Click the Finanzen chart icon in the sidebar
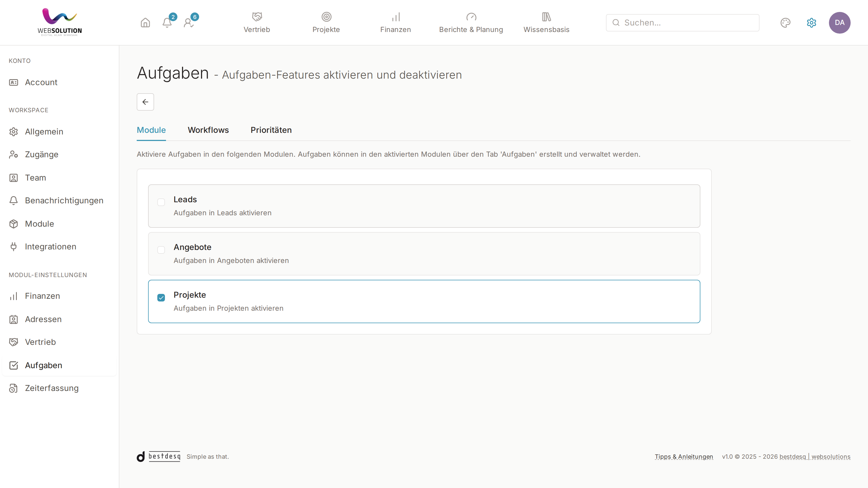Viewport: 868px width, 488px height. click(x=14, y=296)
